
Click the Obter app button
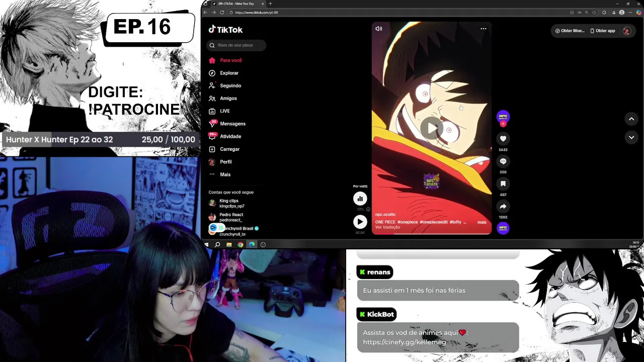pos(602,31)
